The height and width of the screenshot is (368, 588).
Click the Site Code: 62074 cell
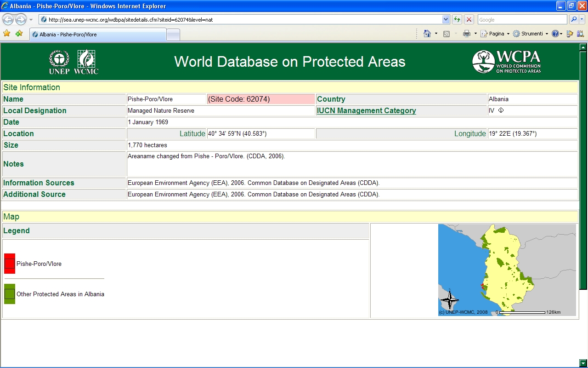(x=261, y=99)
